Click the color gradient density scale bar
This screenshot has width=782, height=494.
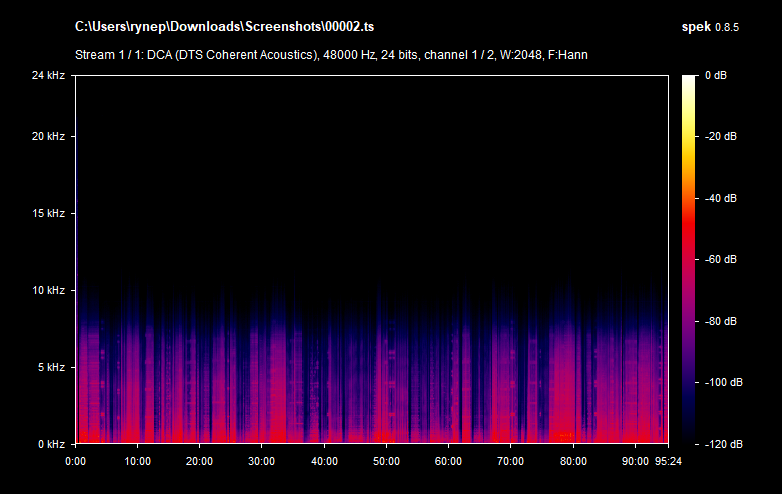click(x=688, y=259)
